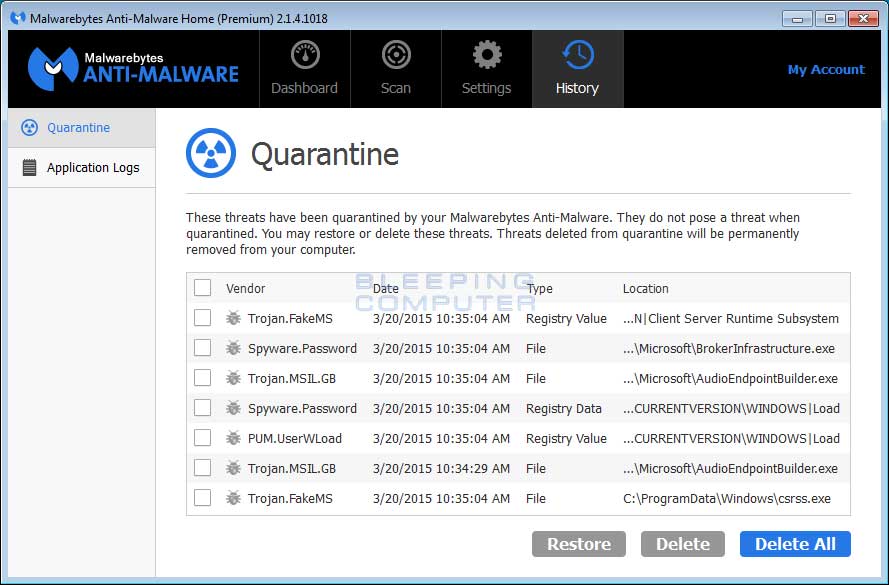Open the Settings gear icon
The height and width of the screenshot is (585, 889).
click(x=487, y=55)
